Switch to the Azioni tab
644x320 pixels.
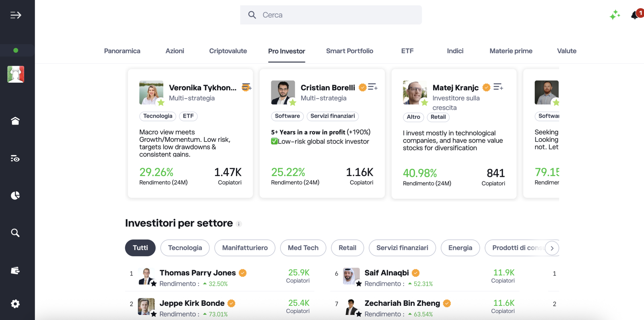175,51
